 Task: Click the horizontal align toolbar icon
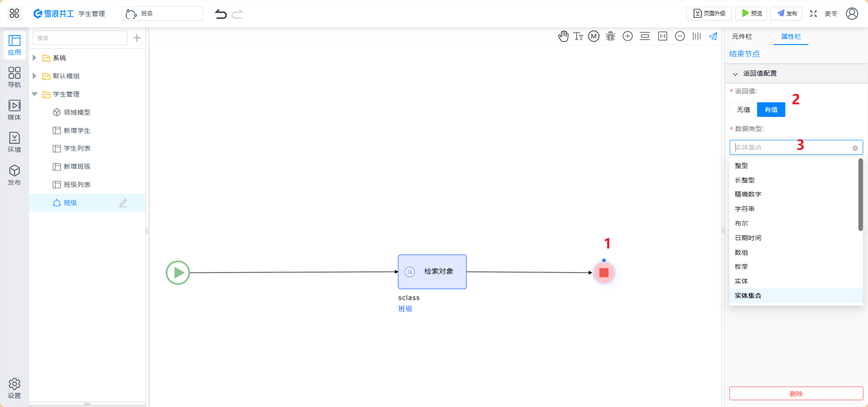pyautogui.click(x=645, y=36)
